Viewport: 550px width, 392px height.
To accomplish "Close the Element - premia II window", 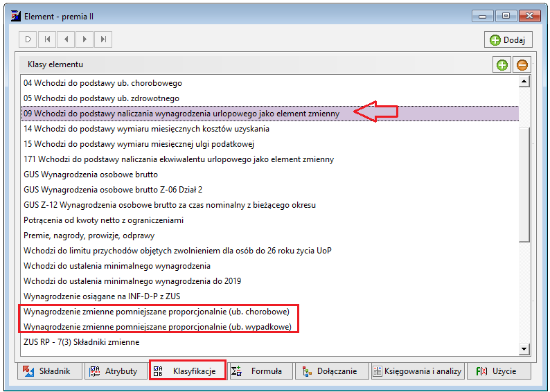I will 529,16.
